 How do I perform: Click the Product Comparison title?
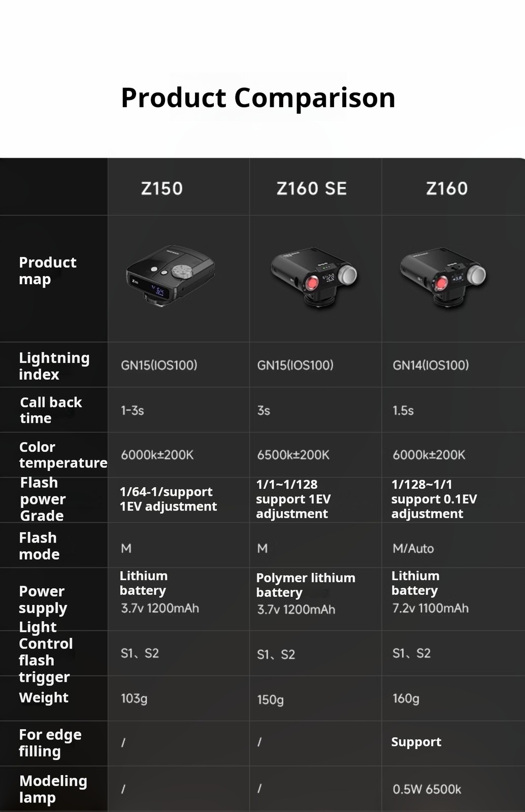[x=258, y=97]
